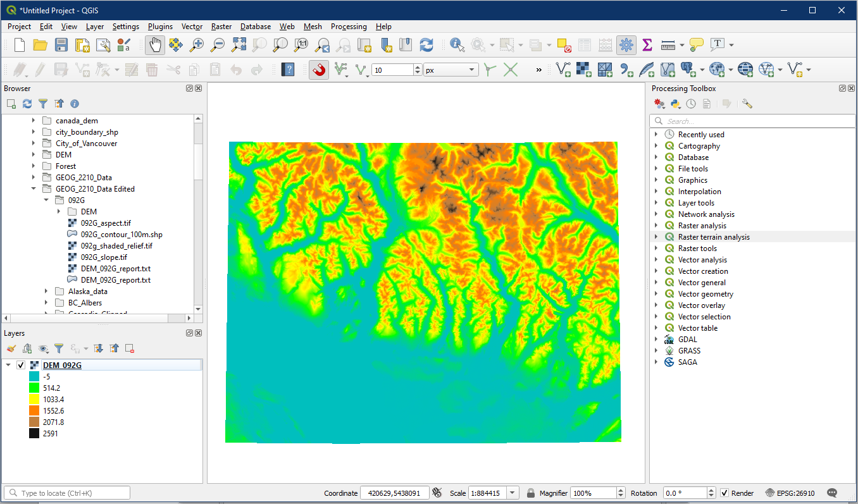This screenshot has height=504, width=858.
Task: Refresh the Browser panel
Action: click(27, 104)
